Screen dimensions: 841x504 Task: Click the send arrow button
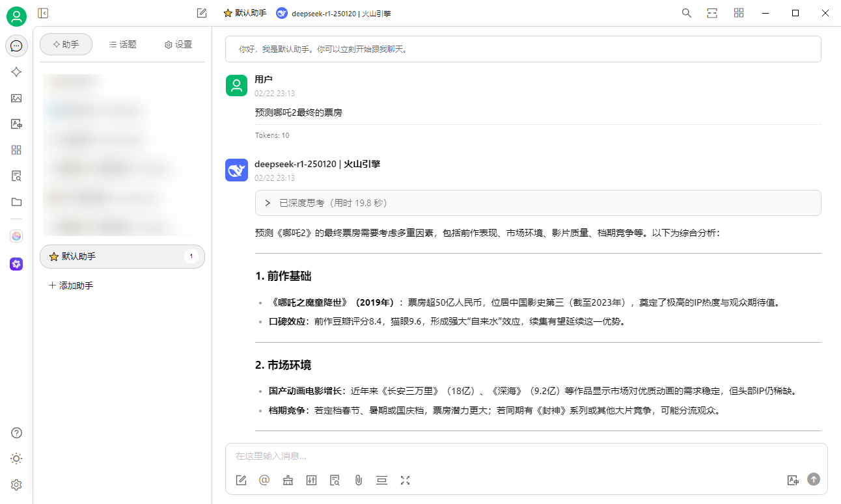tap(814, 479)
